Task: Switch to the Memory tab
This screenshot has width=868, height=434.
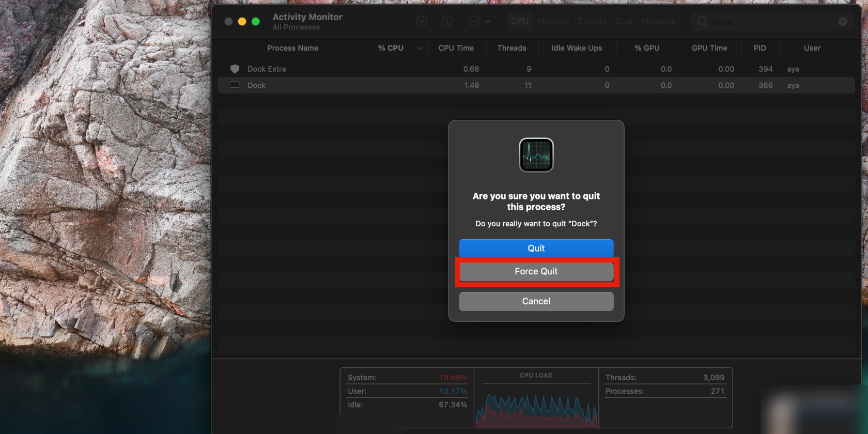Action: (553, 21)
